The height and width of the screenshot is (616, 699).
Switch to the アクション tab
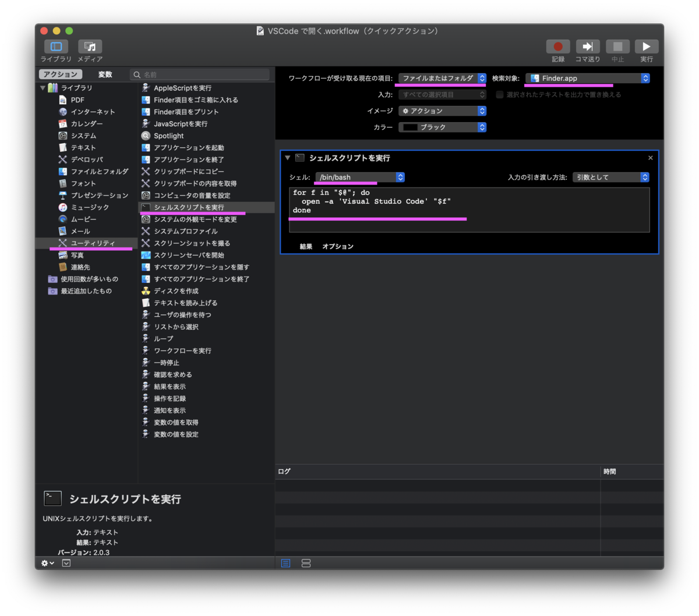pyautogui.click(x=61, y=75)
